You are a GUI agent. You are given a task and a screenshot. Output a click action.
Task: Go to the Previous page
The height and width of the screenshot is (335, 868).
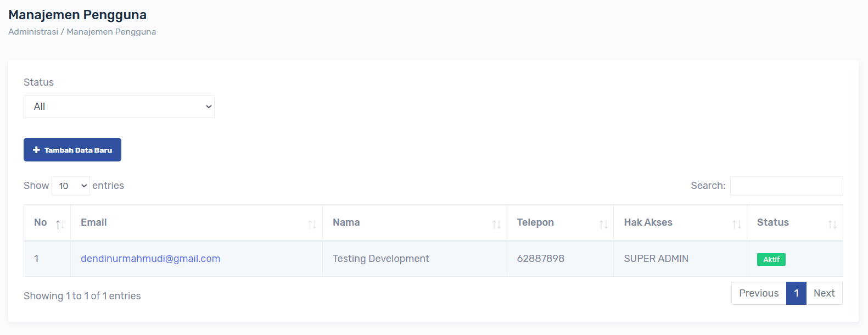click(758, 293)
